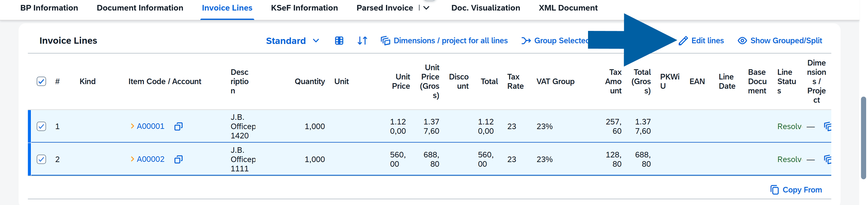The image size is (868, 205).
Task: Copy item code A00001 icon
Action: [178, 126]
